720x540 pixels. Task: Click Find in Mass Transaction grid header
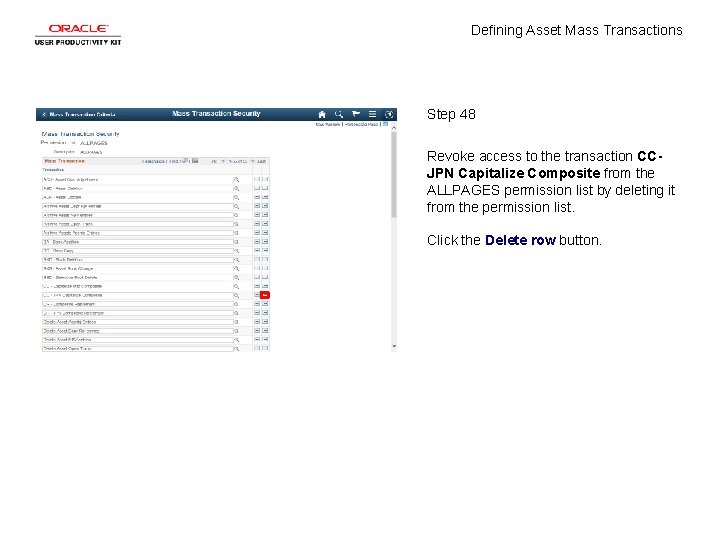tap(174, 162)
